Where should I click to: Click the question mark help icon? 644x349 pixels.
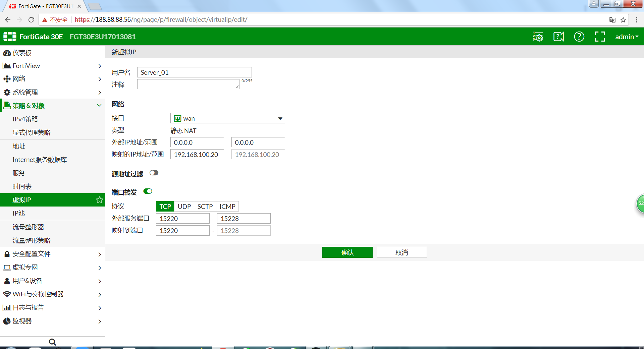579,37
